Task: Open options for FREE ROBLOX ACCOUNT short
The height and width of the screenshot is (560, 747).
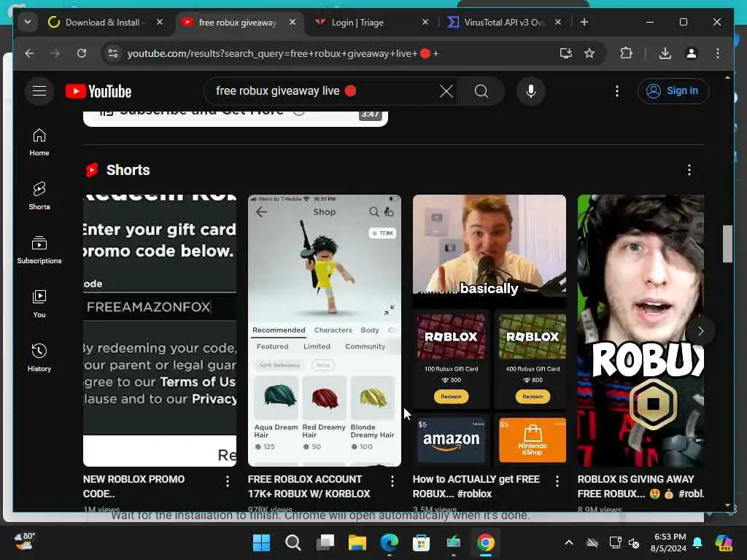Action: (392, 481)
